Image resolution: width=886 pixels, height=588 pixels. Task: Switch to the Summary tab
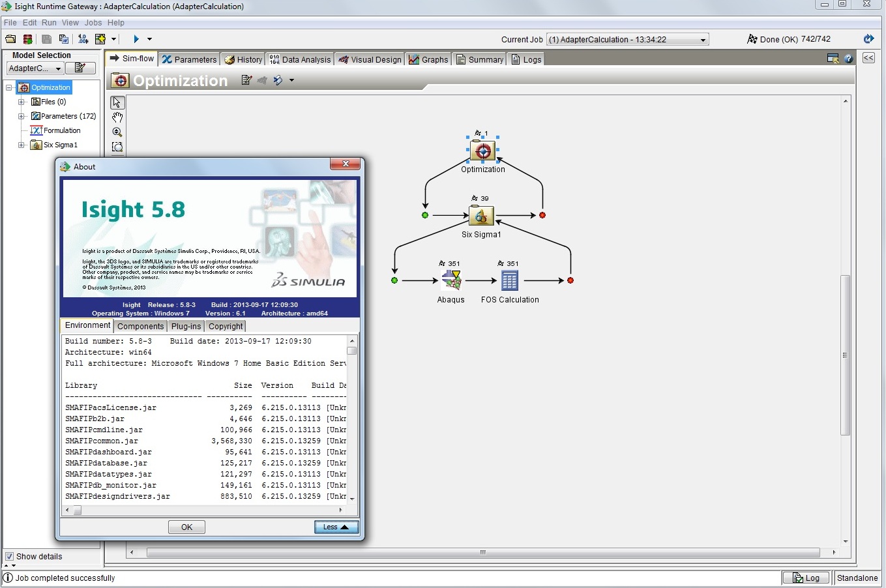480,59
